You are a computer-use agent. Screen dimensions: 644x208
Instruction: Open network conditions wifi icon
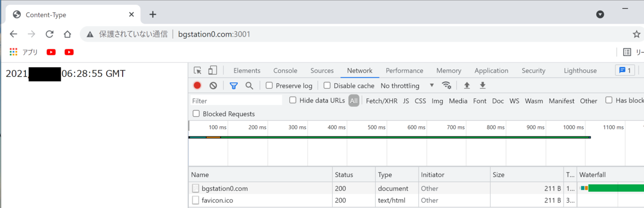point(447,85)
